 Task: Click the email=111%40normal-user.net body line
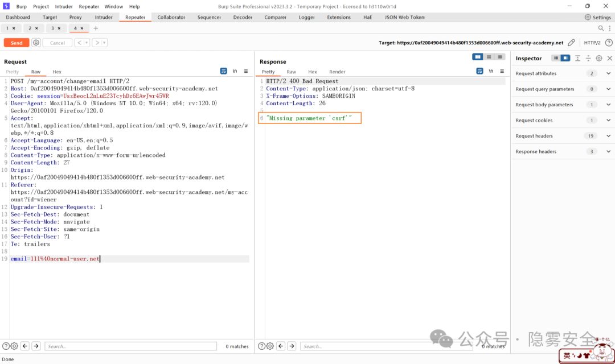55,259
